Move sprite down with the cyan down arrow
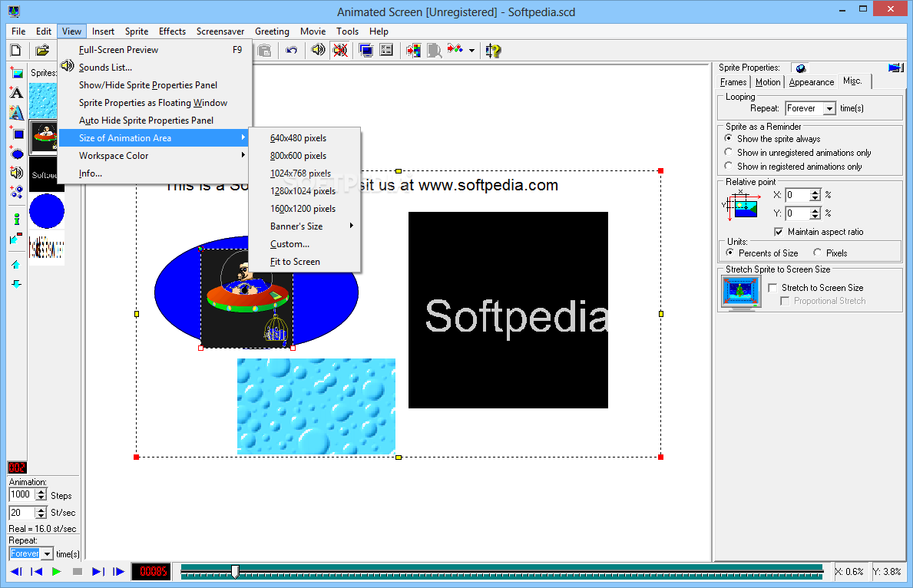This screenshot has width=913, height=588. 16,284
